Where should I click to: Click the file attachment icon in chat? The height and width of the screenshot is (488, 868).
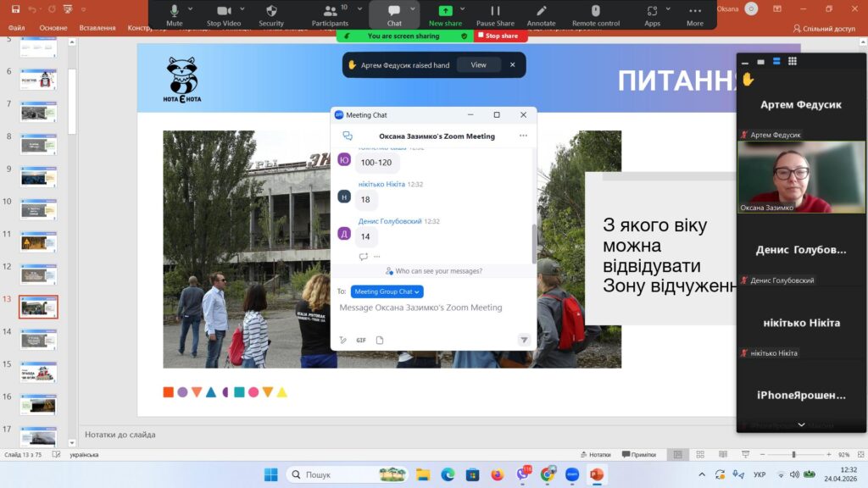(x=380, y=340)
